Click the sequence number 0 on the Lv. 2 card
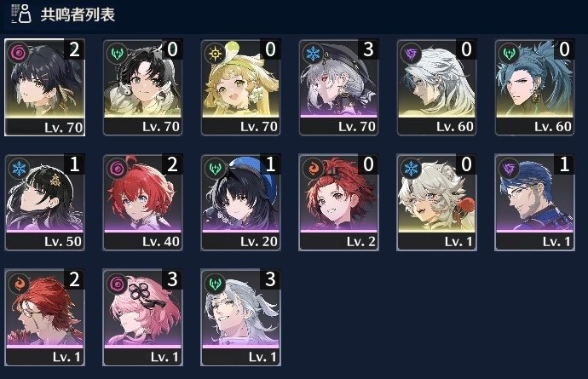This screenshot has height=379, width=588. [x=368, y=164]
